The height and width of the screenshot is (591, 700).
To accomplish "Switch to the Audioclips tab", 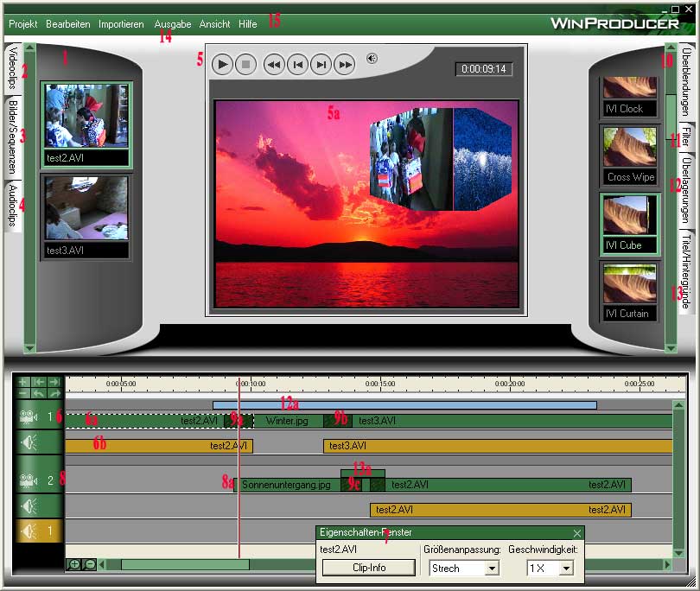I will click(x=13, y=206).
